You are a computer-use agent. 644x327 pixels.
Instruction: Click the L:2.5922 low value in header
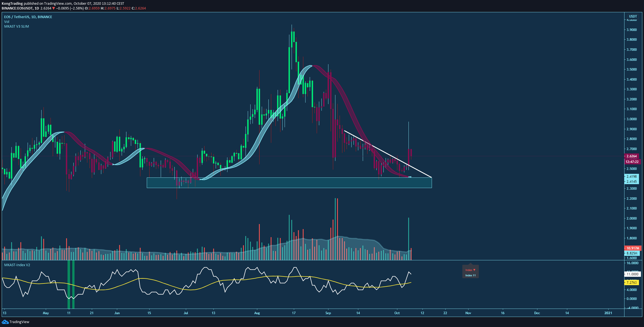[123, 8]
